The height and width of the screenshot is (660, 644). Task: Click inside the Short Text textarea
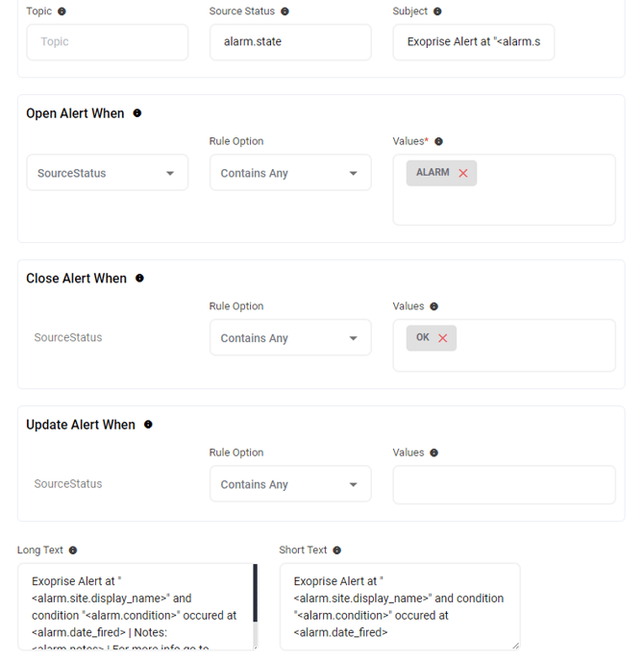tap(399, 606)
